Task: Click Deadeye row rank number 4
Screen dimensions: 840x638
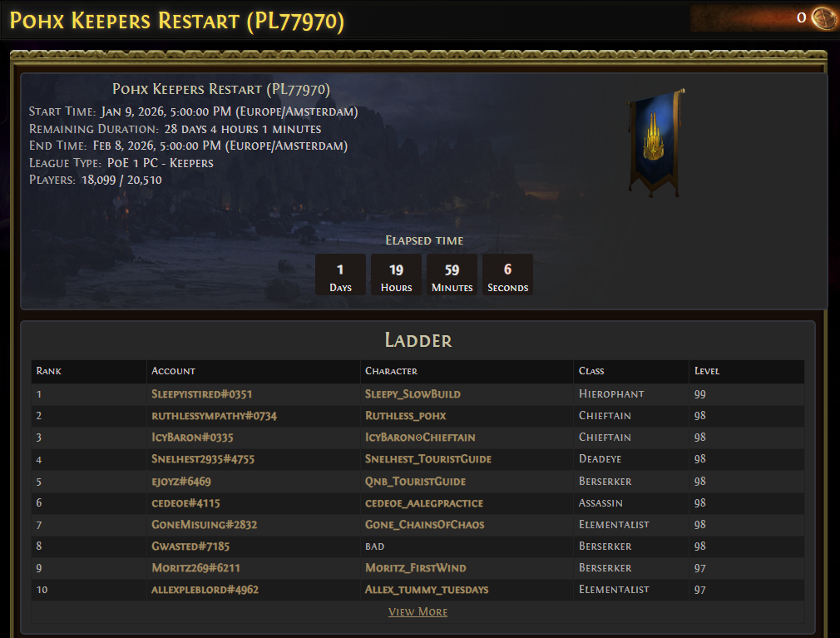Action: coord(38,460)
